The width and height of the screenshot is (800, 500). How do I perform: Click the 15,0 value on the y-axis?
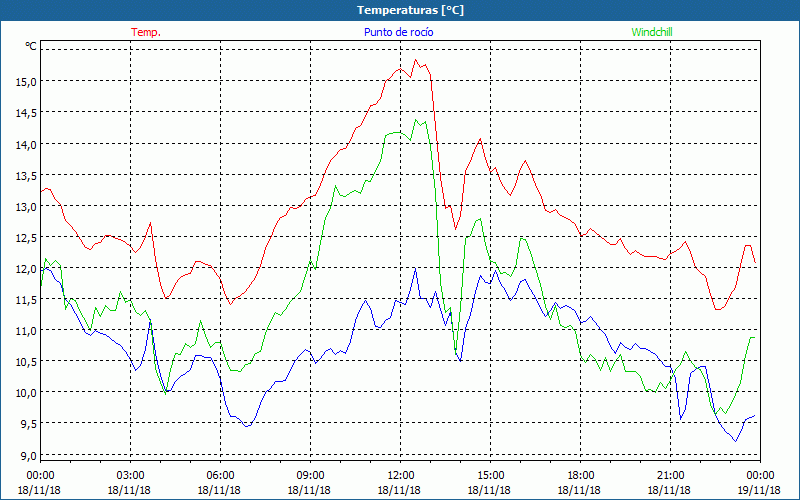[x=25, y=82]
